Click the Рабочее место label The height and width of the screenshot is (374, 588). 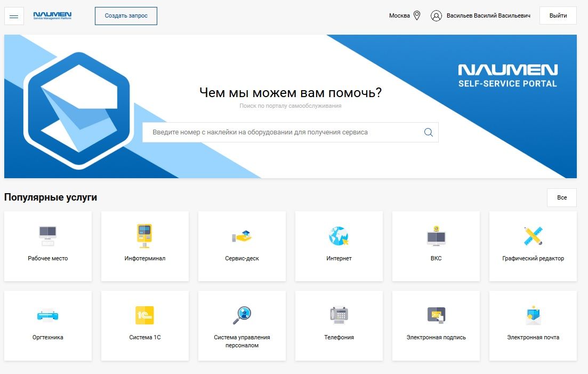pyautogui.click(x=47, y=258)
